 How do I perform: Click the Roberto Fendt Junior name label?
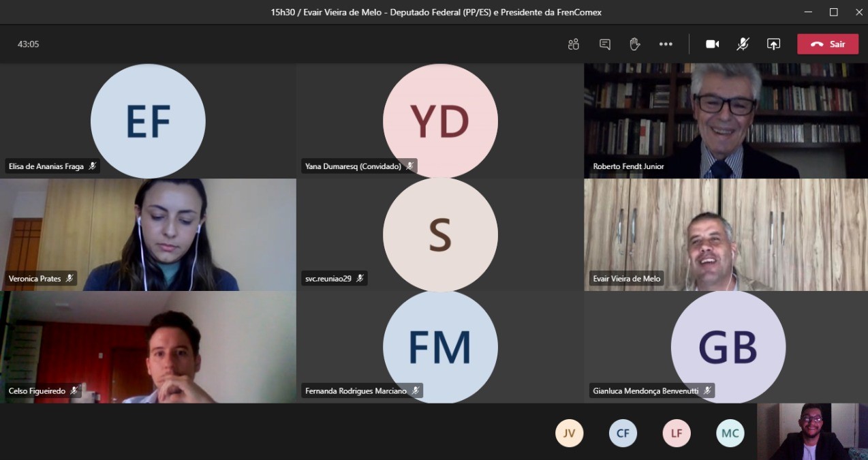628,166
